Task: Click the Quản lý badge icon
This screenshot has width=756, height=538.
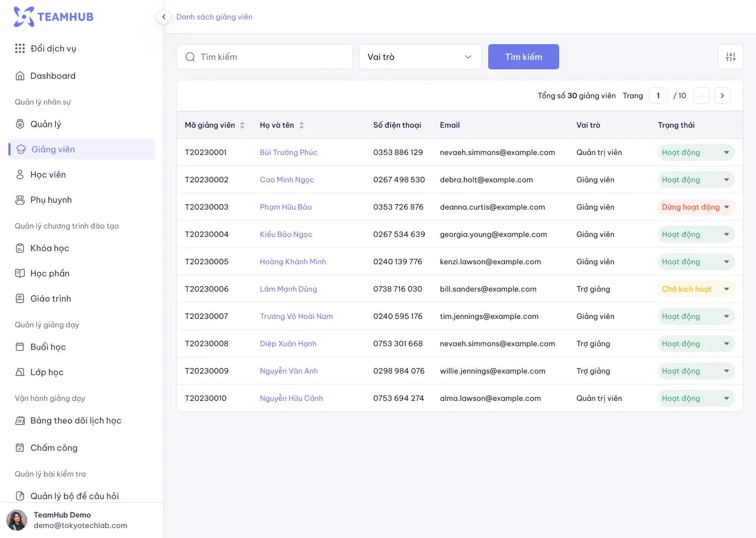Action: pyautogui.click(x=20, y=124)
